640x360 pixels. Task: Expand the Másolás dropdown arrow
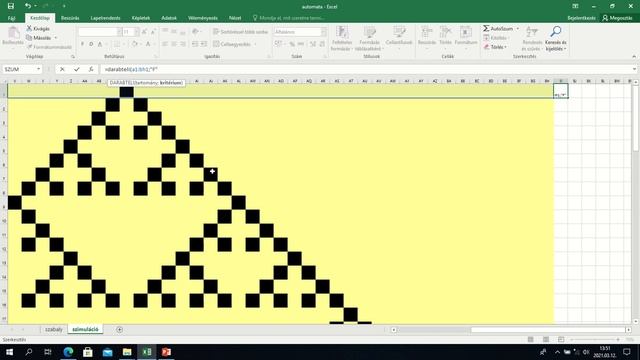coord(56,38)
